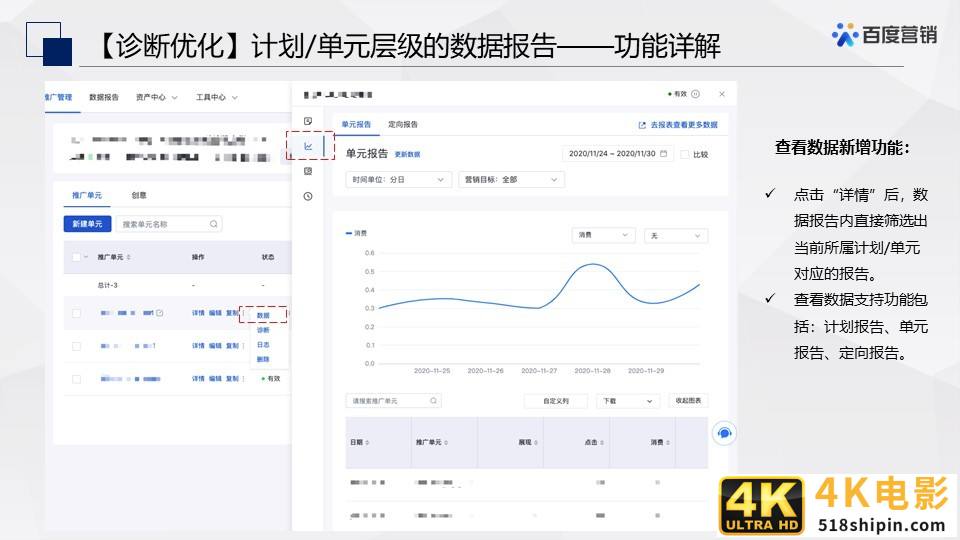Open 去报表查看更多数据 link

(684, 125)
